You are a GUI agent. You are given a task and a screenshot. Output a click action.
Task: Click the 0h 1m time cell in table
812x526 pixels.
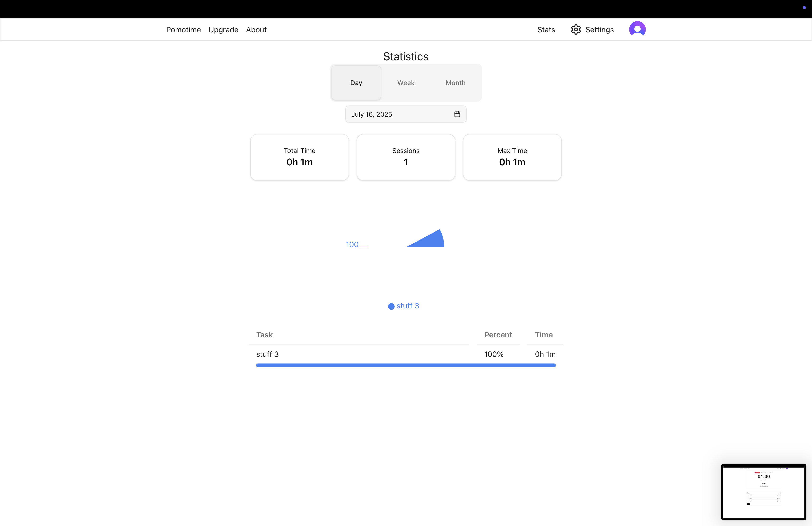coord(545,354)
